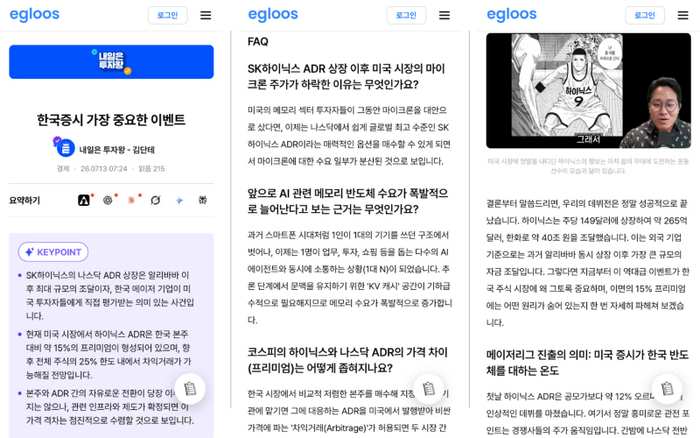Click 로그인 in the article title panel
Screen dimensions: 700x438
167,15
